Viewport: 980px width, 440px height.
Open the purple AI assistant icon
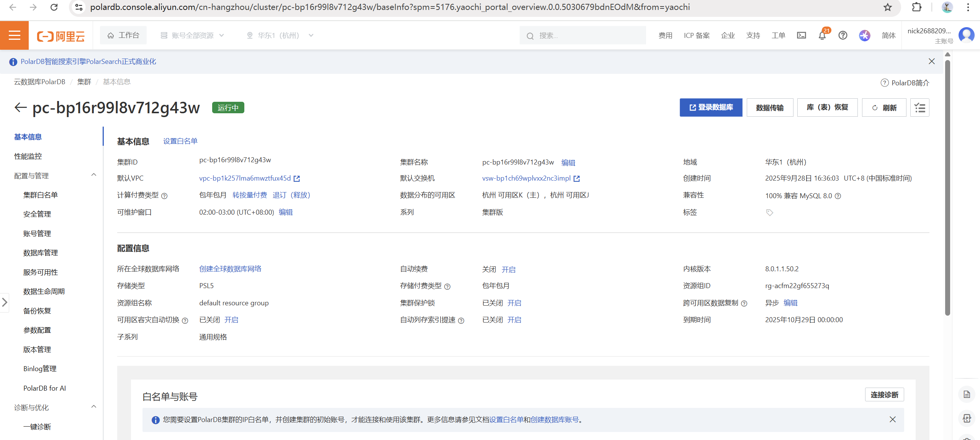(864, 35)
